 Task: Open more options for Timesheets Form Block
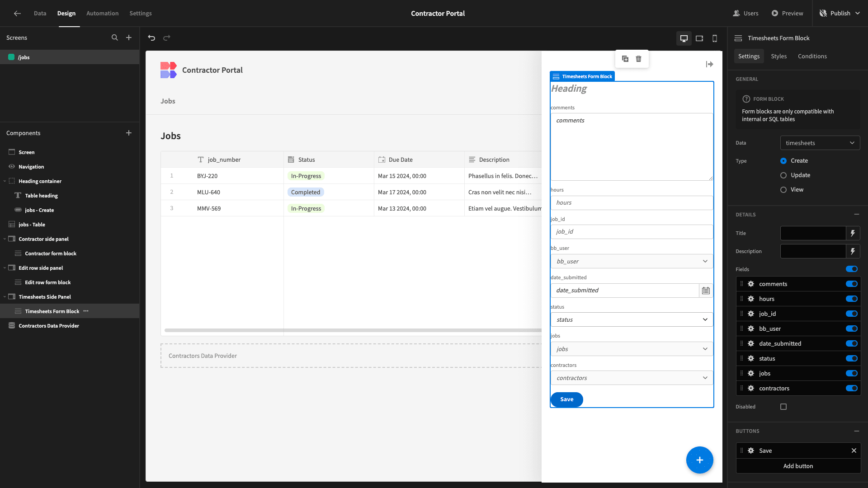tap(86, 311)
